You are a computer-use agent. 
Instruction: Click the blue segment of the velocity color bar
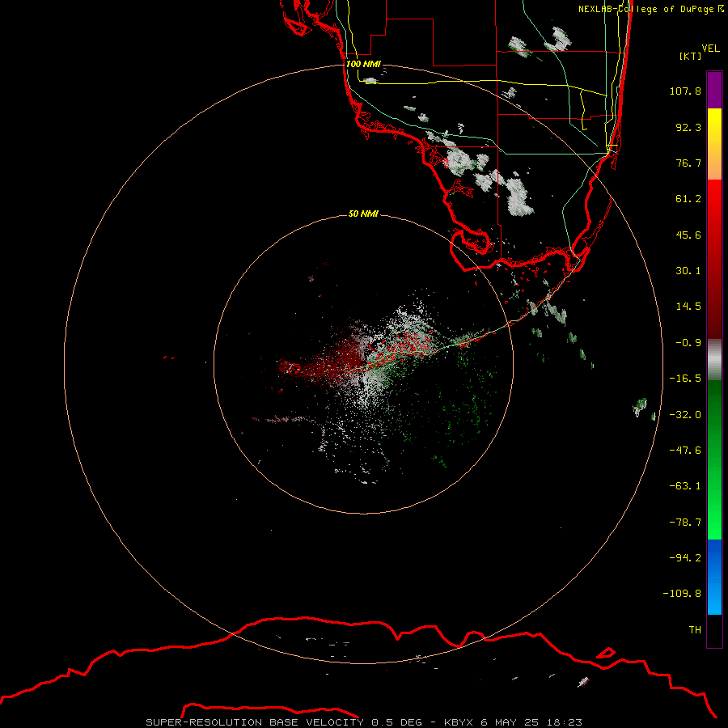tap(714, 577)
